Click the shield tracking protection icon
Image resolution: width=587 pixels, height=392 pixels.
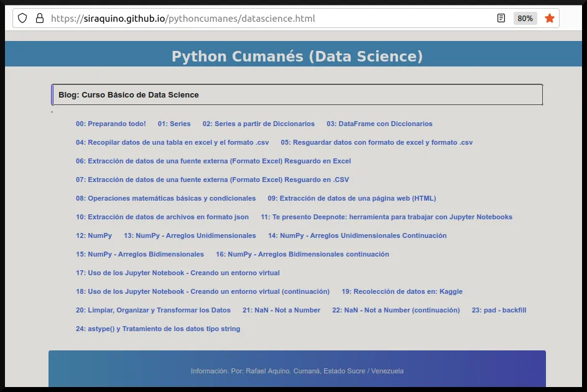[x=22, y=19]
